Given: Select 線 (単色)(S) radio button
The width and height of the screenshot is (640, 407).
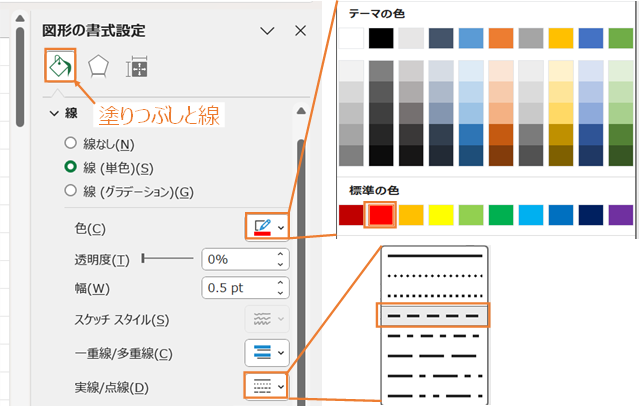Looking at the screenshot, I should pyautogui.click(x=71, y=167).
